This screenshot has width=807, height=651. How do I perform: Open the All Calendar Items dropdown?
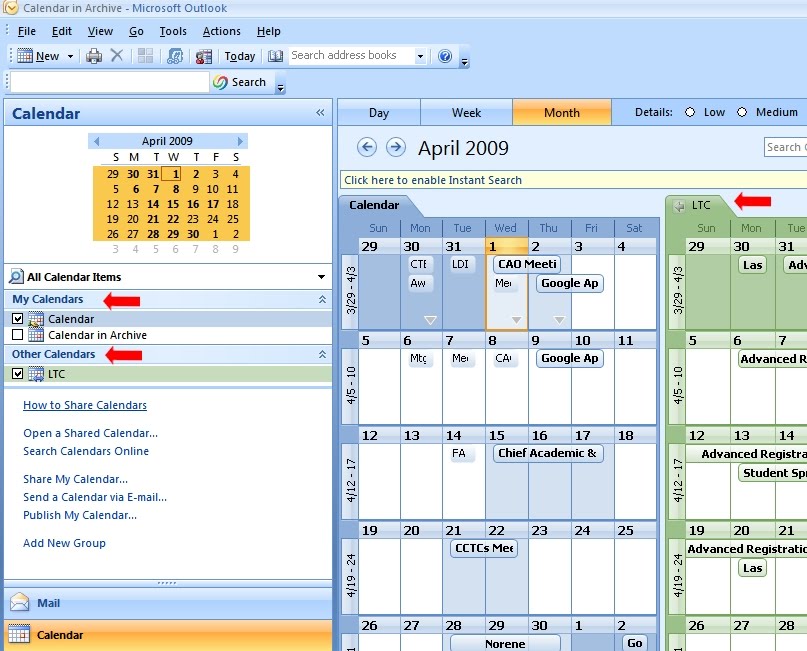321,277
